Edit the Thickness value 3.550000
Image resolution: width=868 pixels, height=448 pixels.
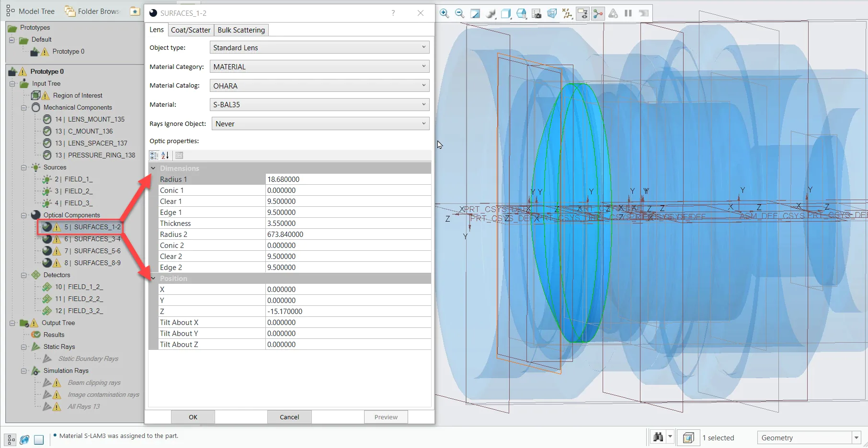348,223
